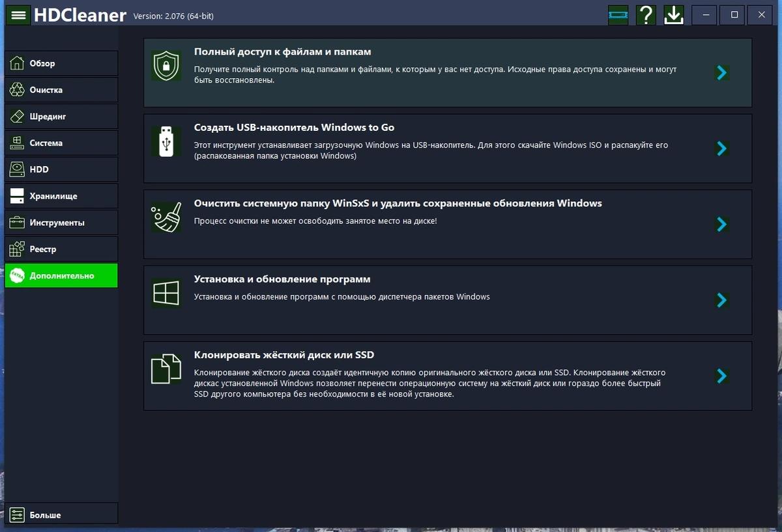This screenshot has width=782, height=532.
Task: Click the recycle icon beside Очистка
Action: coord(18,90)
